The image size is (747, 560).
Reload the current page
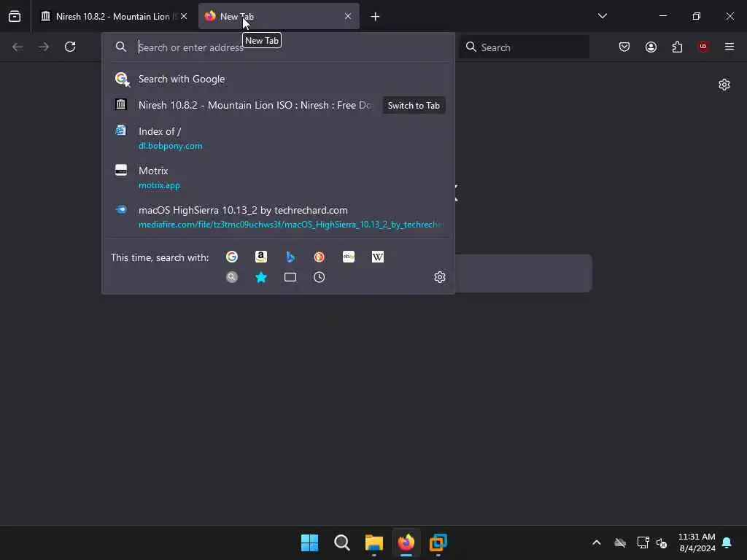pyautogui.click(x=70, y=47)
